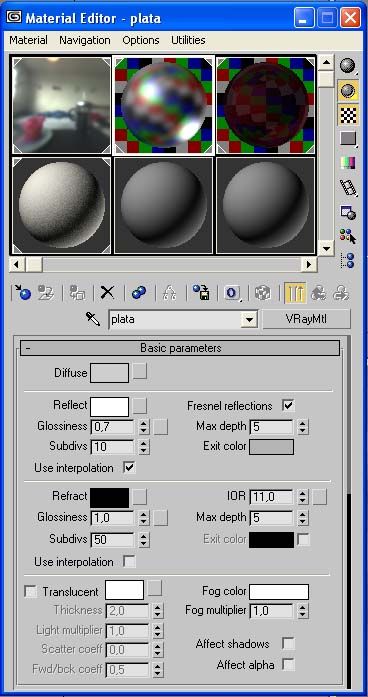
Task: Open the plata material name dropdown
Action: pyautogui.click(x=250, y=319)
